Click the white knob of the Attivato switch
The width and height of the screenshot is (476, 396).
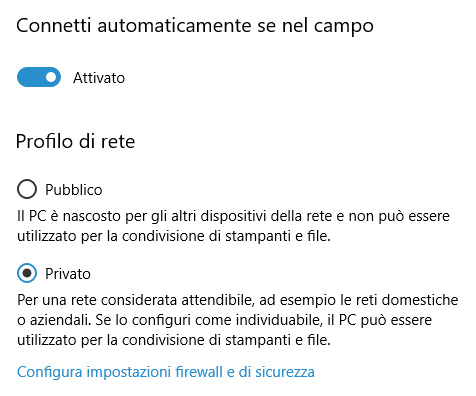coord(51,77)
